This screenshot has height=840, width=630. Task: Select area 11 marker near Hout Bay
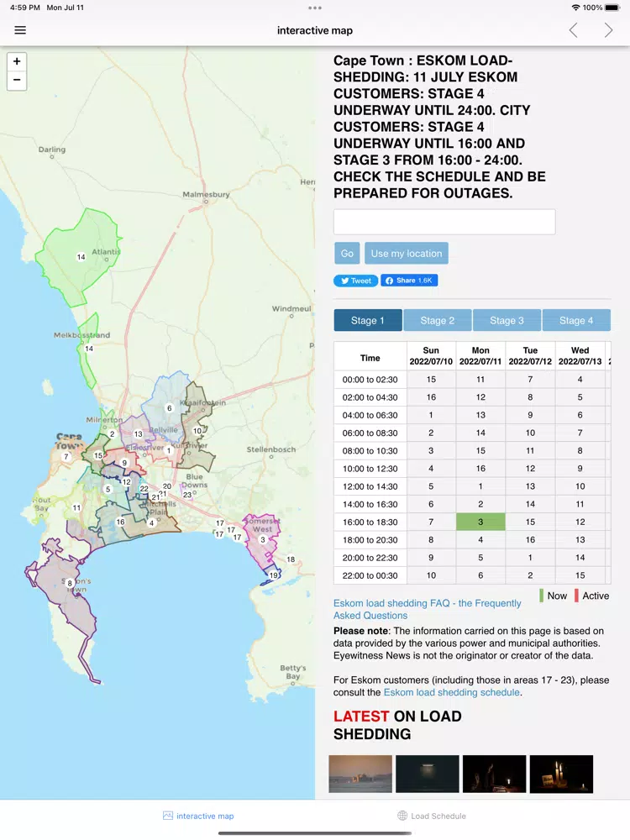pyautogui.click(x=76, y=508)
